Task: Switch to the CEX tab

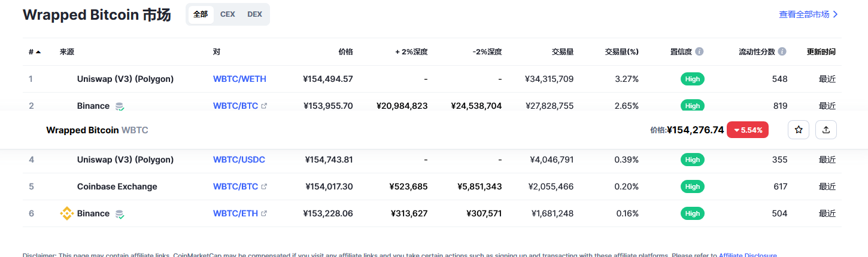Action: pyautogui.click(x=227, y=14)
